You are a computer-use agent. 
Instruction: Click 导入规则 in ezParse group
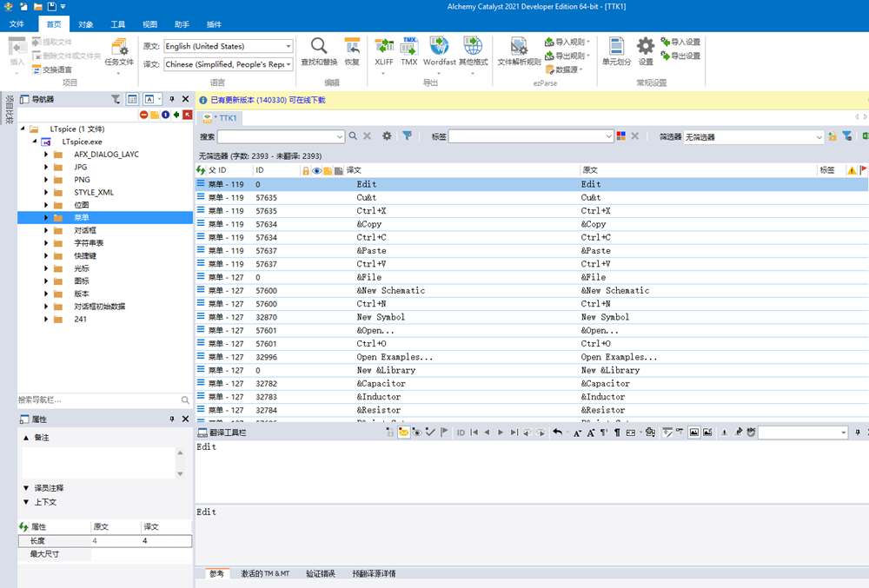567,42
